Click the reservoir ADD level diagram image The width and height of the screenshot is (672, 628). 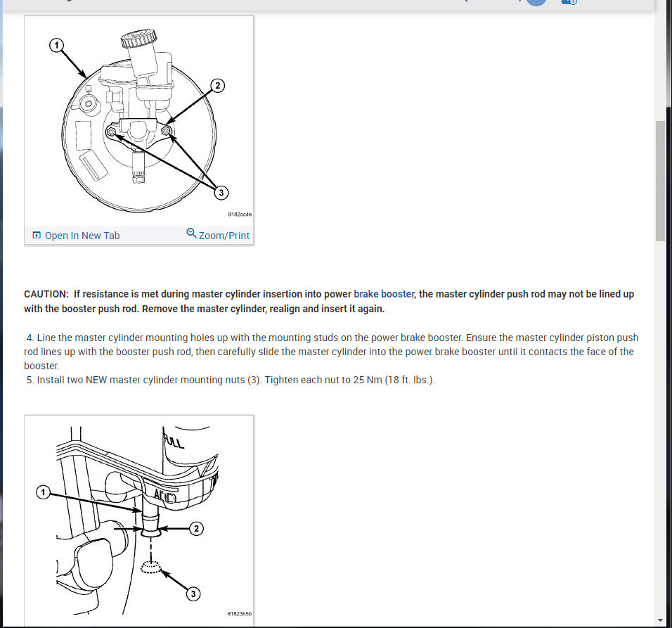pyautogui.click(x=139, y=519)
